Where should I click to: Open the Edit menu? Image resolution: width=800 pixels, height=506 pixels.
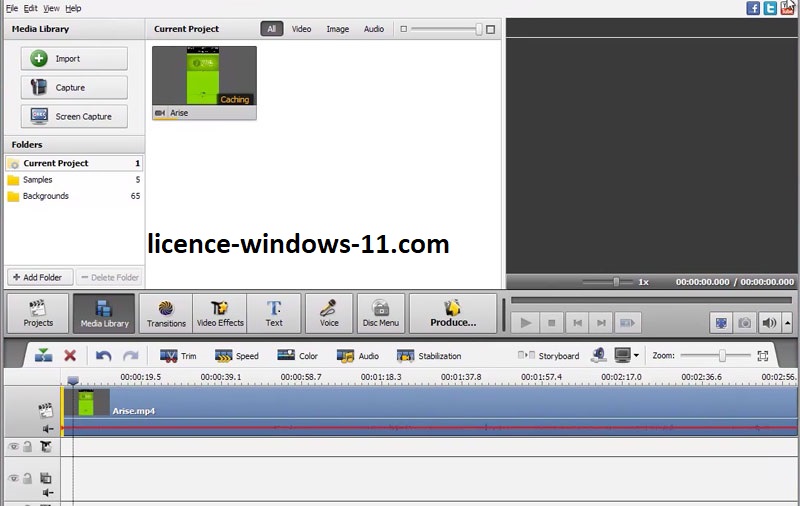pos(31,8)
